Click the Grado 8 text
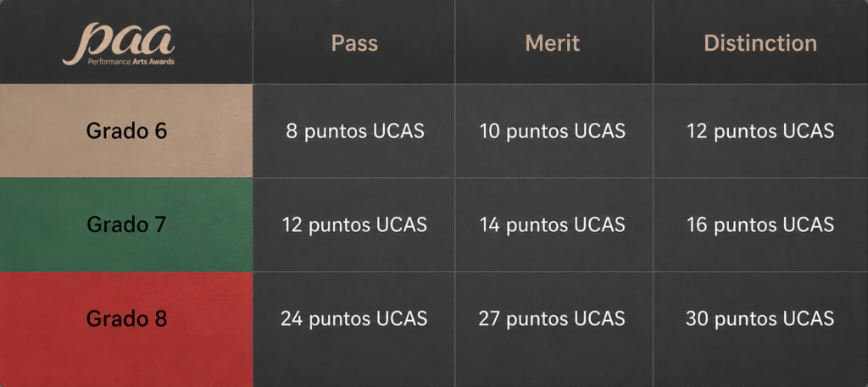 pos(126,319)
